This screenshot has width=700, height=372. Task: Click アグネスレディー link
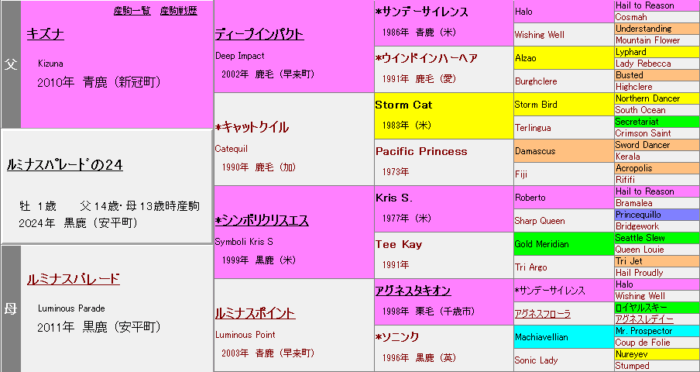pyautogui.click(x=644, y=319)
